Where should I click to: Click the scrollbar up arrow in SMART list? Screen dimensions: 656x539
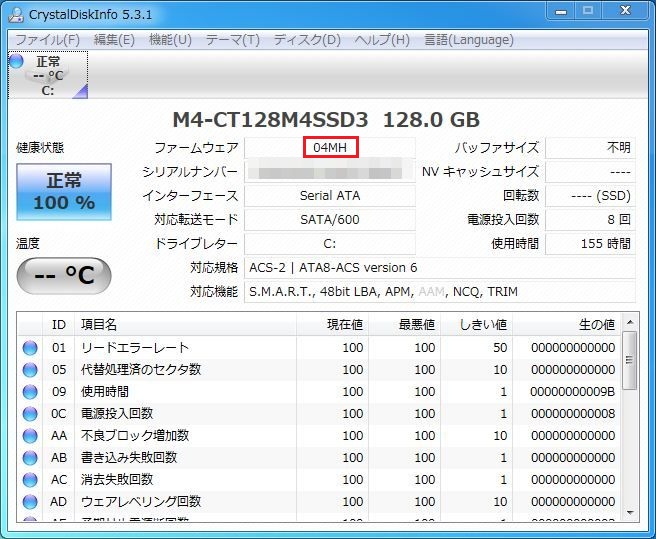point(630,322)
